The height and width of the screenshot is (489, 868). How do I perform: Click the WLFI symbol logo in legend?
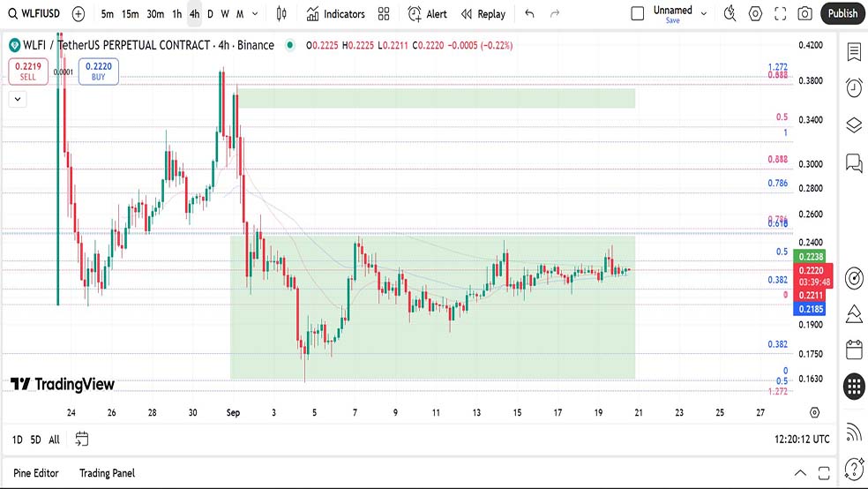(14, 45)
